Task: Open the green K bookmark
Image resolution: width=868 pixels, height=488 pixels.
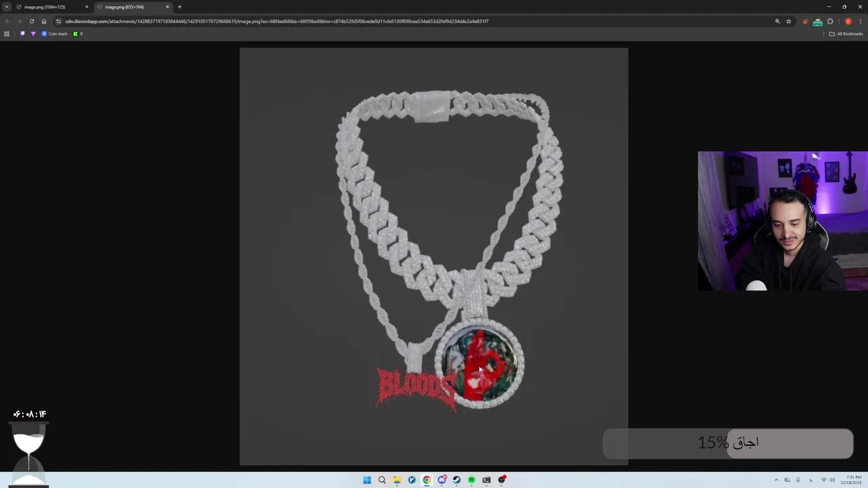Action: click(x=77, y=34)
